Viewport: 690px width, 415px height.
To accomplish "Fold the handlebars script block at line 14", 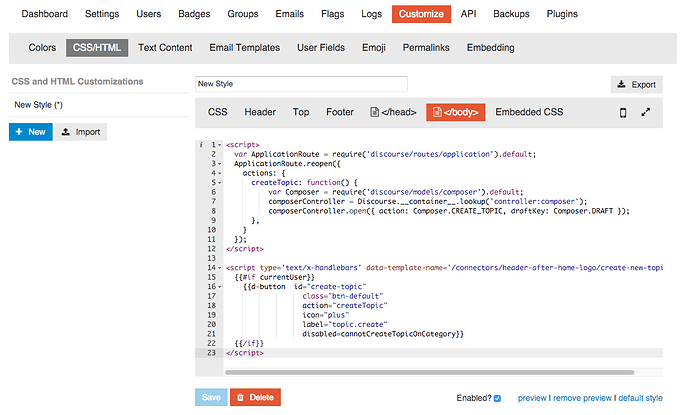I will 220,268.
